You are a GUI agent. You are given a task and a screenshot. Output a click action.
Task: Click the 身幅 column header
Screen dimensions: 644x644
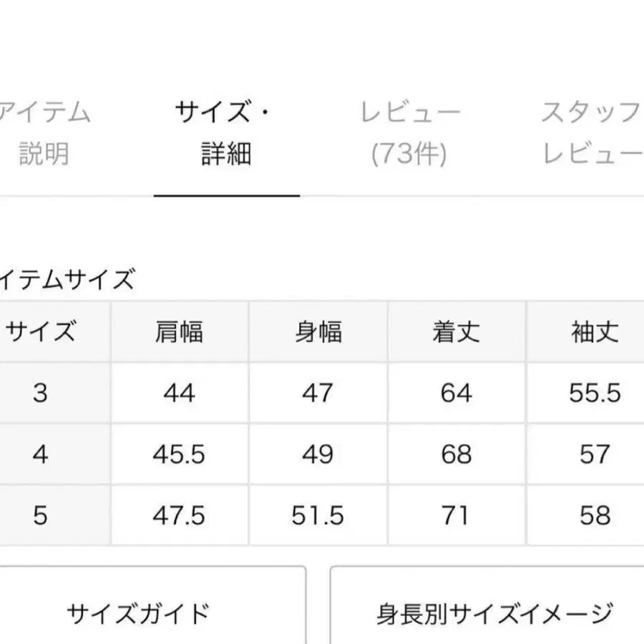point(318,332)
